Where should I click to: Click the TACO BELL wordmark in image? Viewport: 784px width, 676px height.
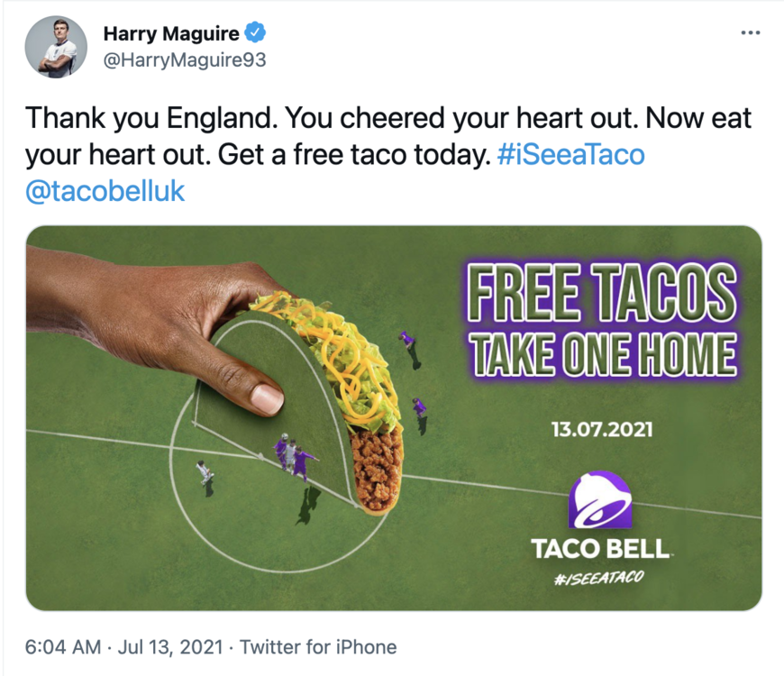(600, 549)
